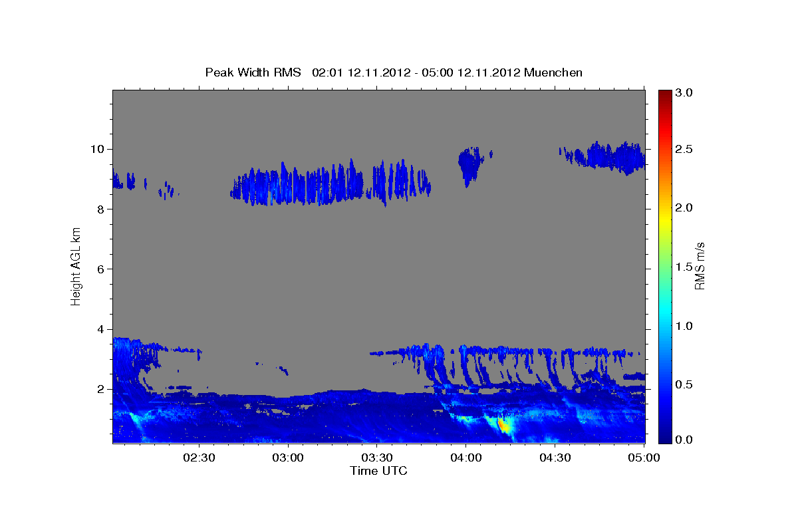Click the 04:00 time tick label
Image resolution: width=798 pixels, height=532 pixels.
[465, 458]
